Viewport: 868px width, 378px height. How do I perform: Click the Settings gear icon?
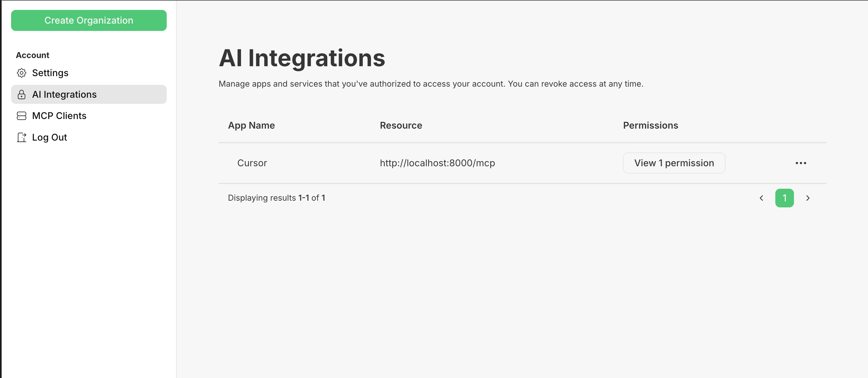[22, 73]
